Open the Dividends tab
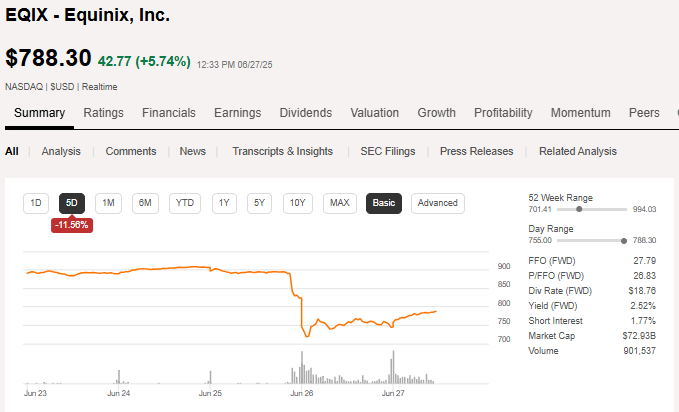The height and width of the screenshot is (412, 679). coord(305,113)
